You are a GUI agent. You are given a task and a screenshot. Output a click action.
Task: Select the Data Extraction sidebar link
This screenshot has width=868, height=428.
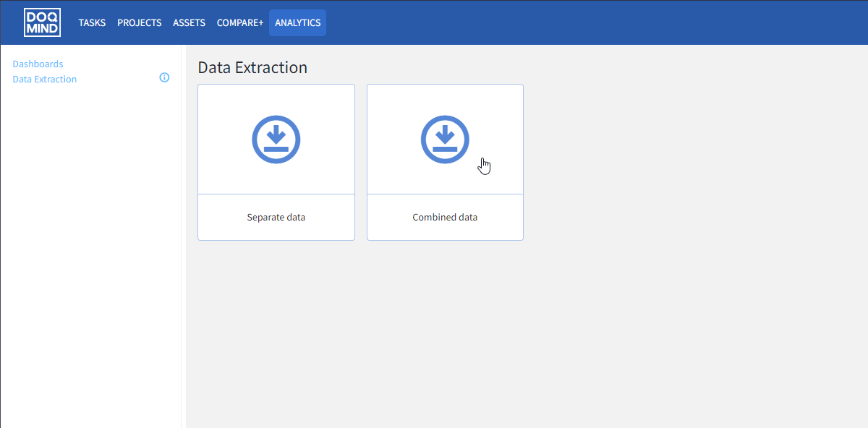tap(45, 79)
